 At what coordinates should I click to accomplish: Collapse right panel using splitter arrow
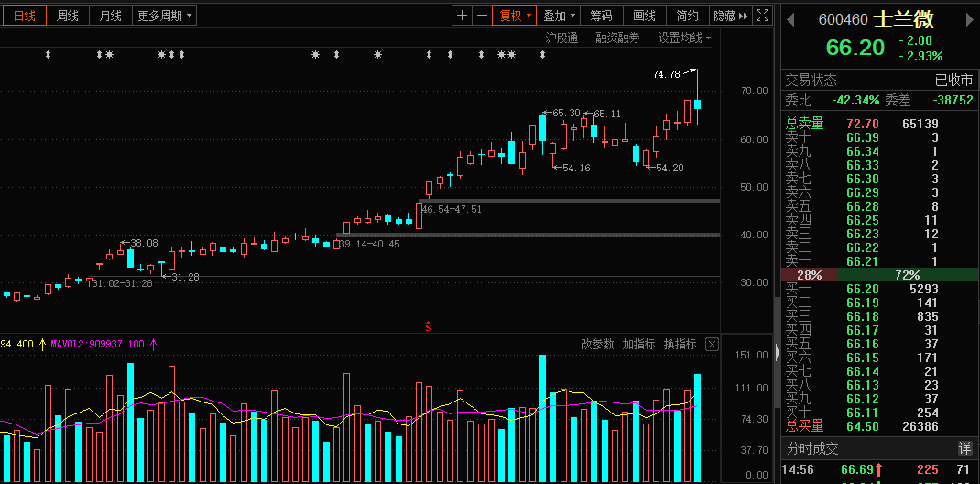coord(778,352)
